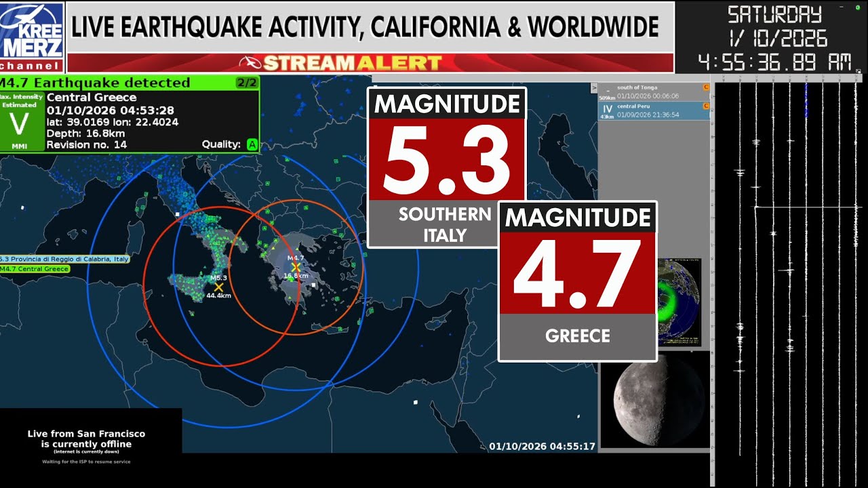Select the M4.7 Central Greece map label
Viewport: 868px width, 488px height.
[35, 269]
